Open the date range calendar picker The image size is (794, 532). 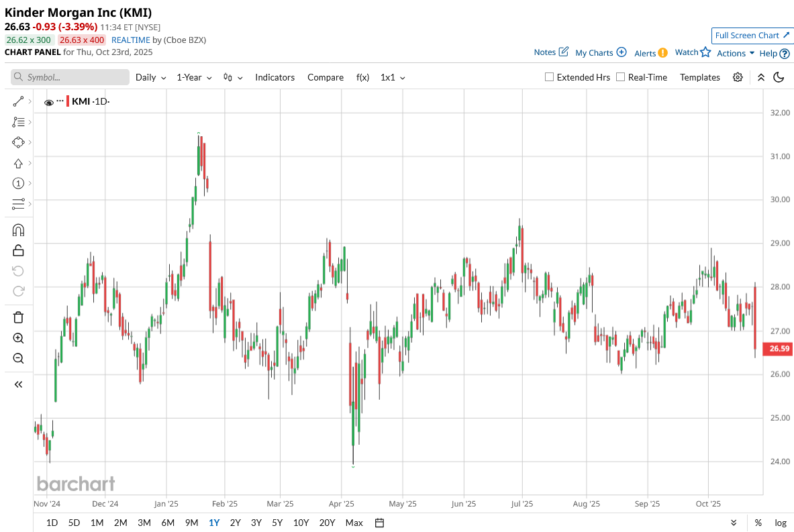[379, 523]
